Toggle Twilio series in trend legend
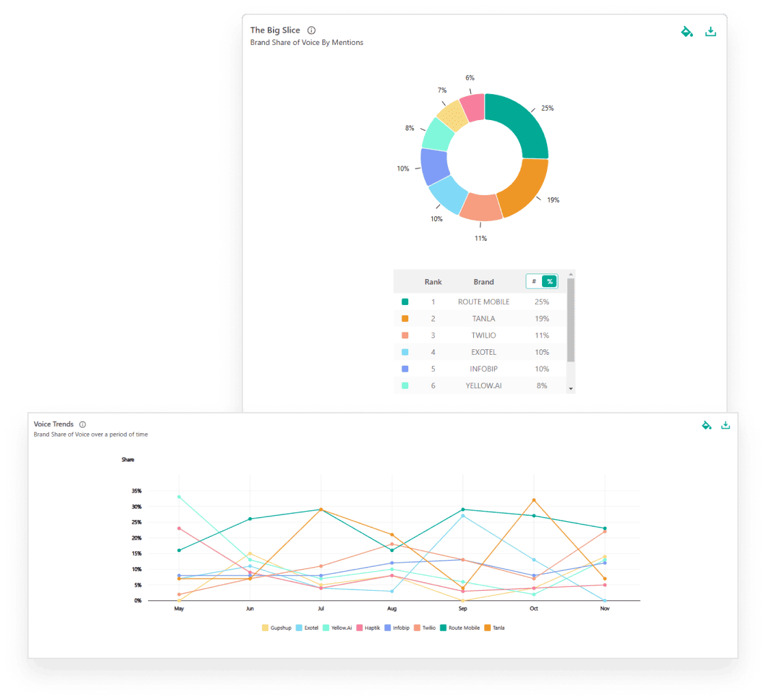Screen dimensions: 766x700 [425, 628]
